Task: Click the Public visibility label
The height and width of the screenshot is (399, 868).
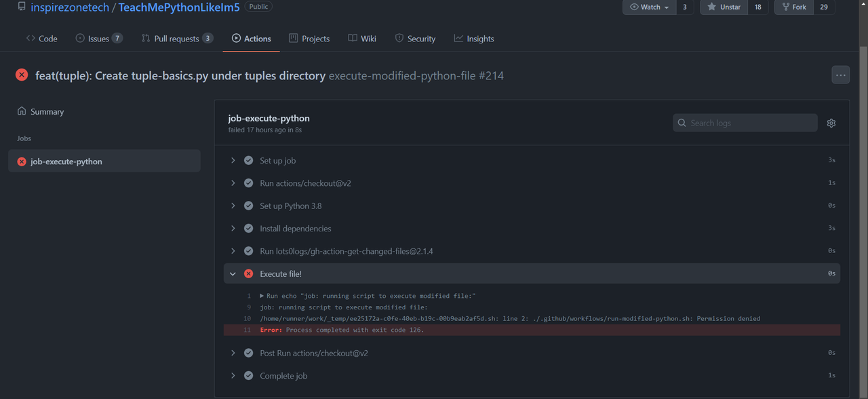Action: (258, 7)
